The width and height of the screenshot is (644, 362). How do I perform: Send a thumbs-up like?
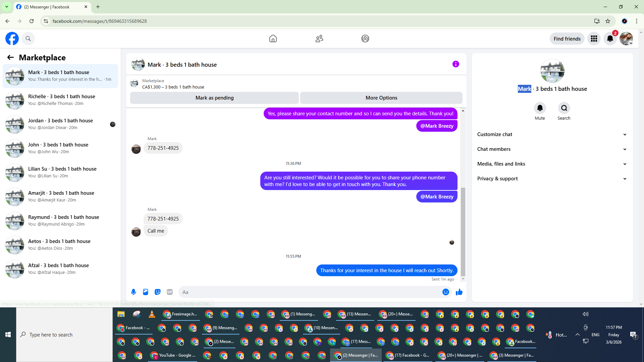pyautogui.click(x=459, y=292)
